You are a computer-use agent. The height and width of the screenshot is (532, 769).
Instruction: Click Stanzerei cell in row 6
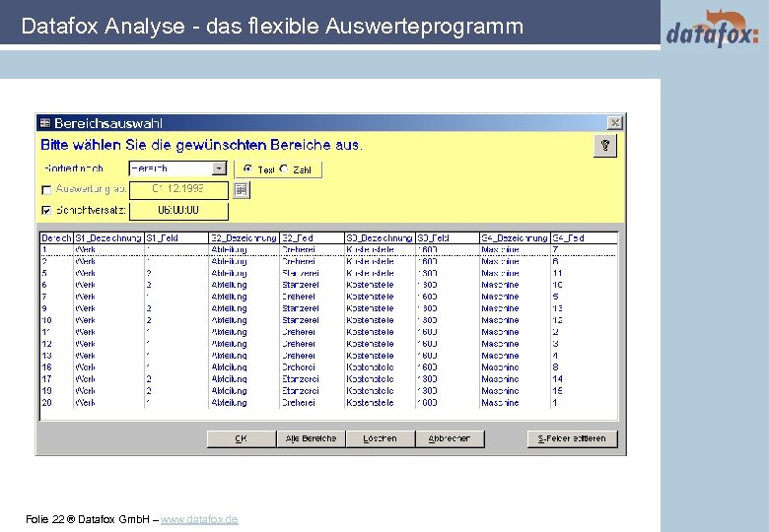[x=301, y=285]
